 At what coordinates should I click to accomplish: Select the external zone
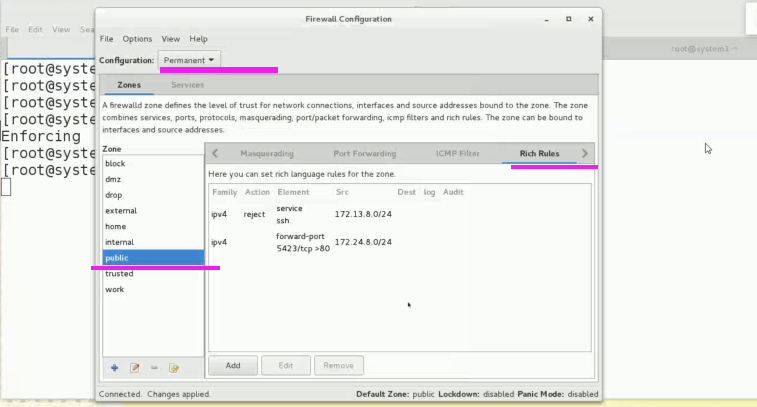point(153,211)
